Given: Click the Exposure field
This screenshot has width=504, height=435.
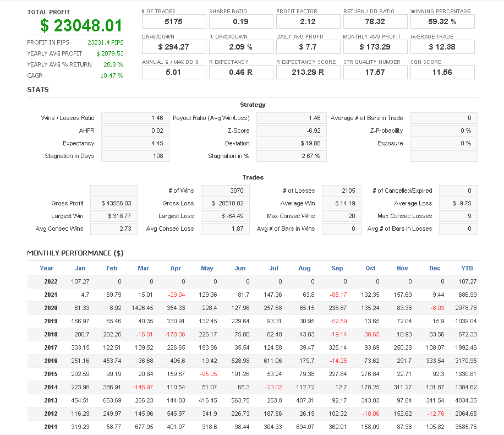Looking at the screenshot, I should [443, 144].
